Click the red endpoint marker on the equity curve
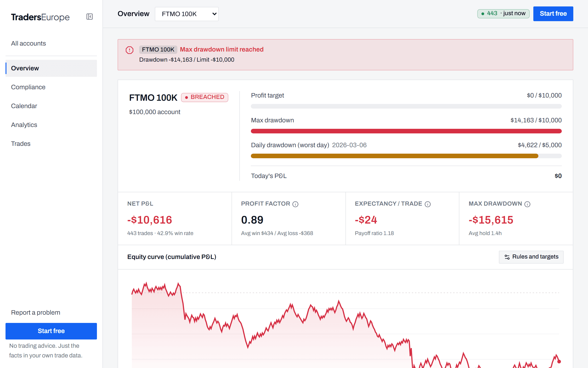The image size is (588, 368). [x=559, y=361]
